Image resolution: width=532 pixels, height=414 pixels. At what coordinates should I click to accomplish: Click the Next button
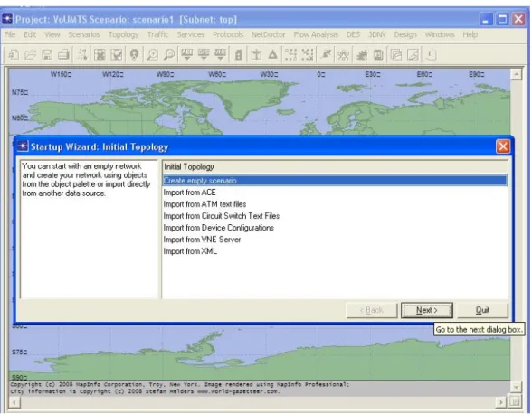427,310
